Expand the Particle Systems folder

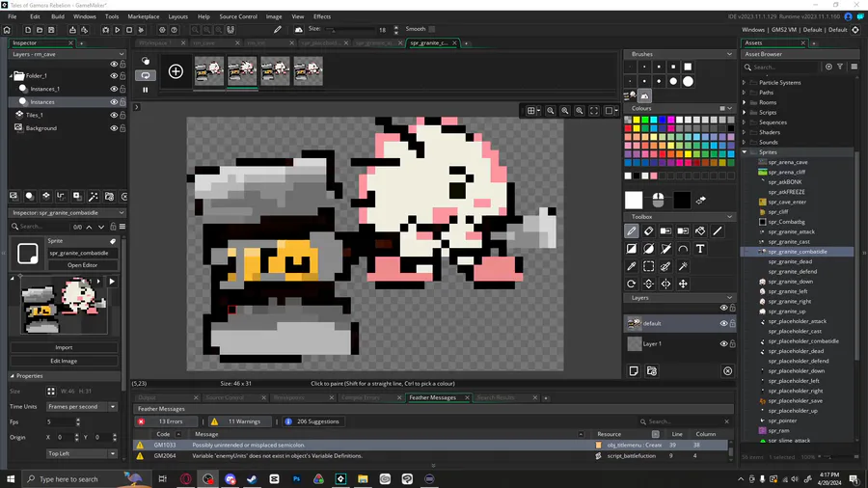pyautogui.click(x=745, y=82)
